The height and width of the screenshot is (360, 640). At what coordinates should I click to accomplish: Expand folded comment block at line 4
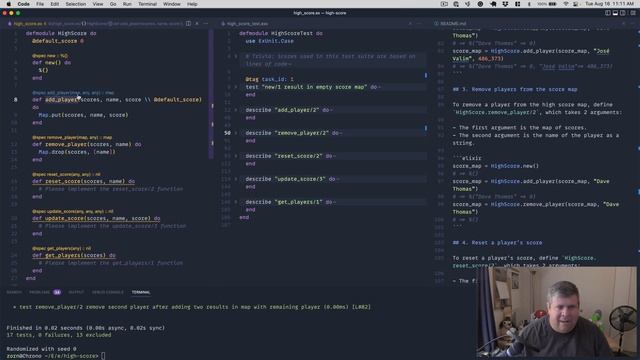(x=236, y=56)
